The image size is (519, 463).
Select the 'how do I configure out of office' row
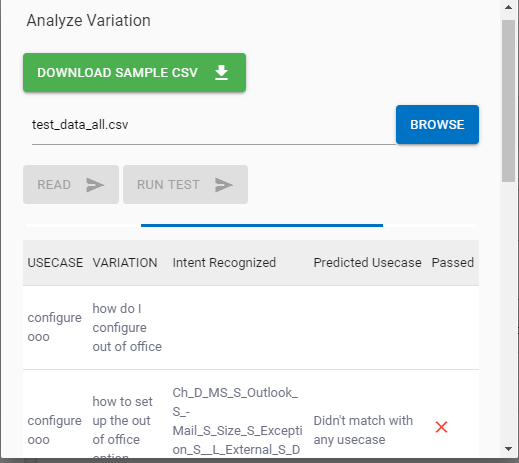[x=251, y=327]
